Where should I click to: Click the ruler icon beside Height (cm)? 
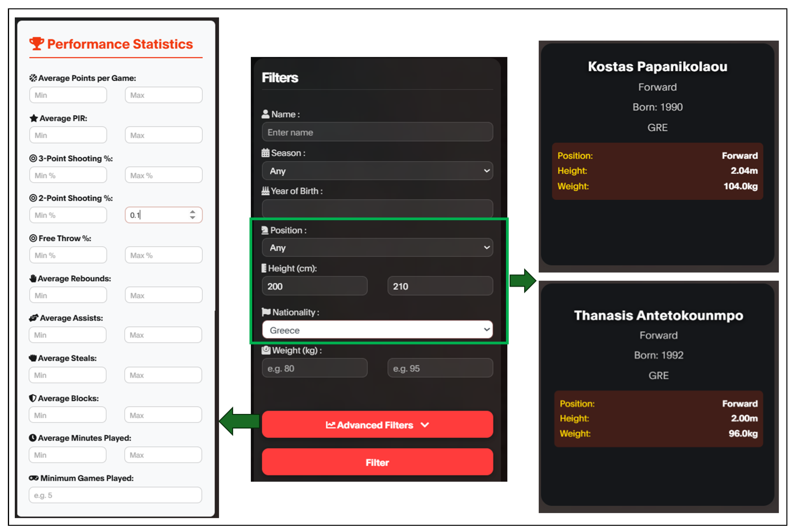(x=264, y=268)
